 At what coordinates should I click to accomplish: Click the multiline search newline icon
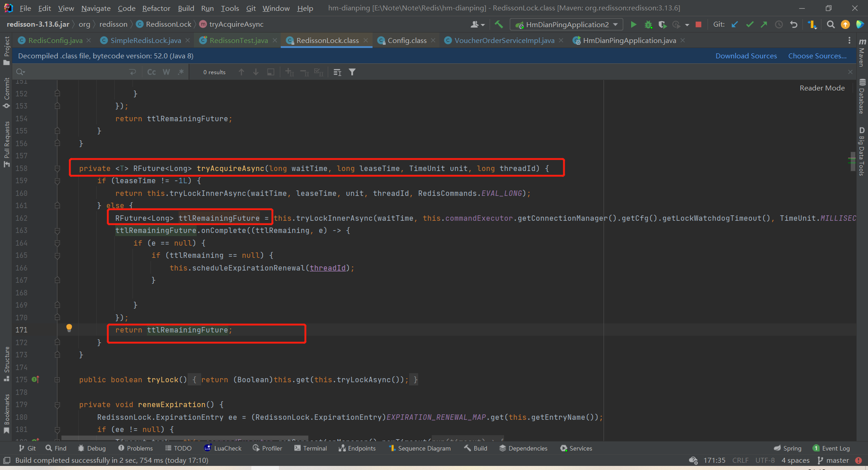click(x=132, y=72)
